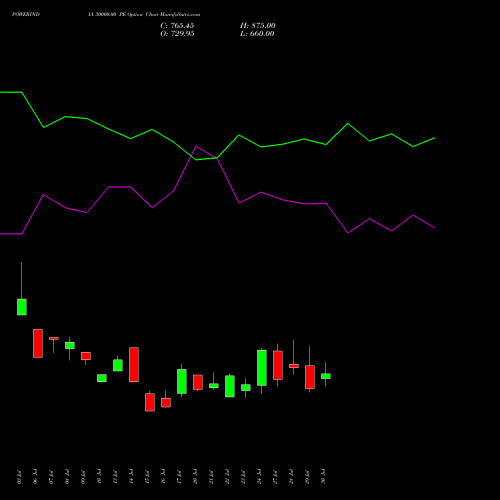This screenshot has width=500, height=500.
Task: Select the last green candle at 30 Jul
Action: pos(326,376)
